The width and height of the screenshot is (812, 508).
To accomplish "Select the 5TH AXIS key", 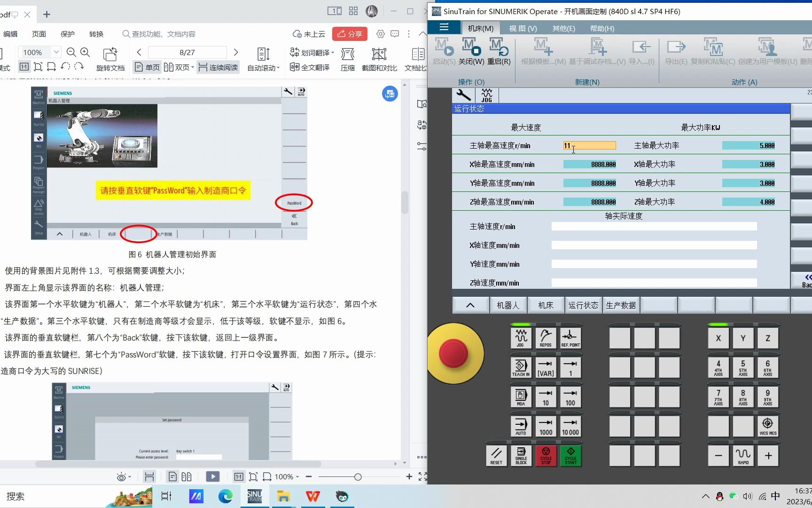I will pos(743,367).
